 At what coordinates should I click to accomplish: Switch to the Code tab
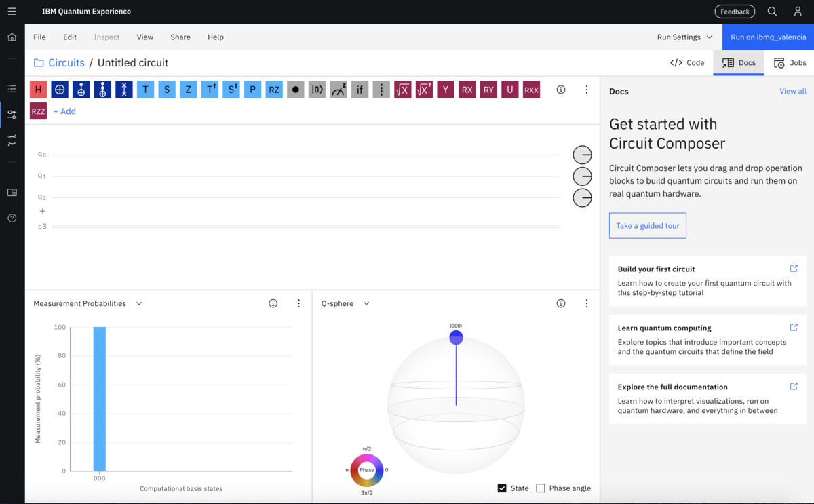687,62
